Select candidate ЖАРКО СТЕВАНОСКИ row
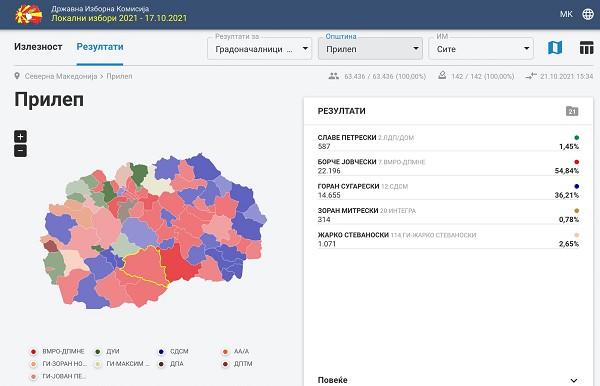 pos(448,239)
